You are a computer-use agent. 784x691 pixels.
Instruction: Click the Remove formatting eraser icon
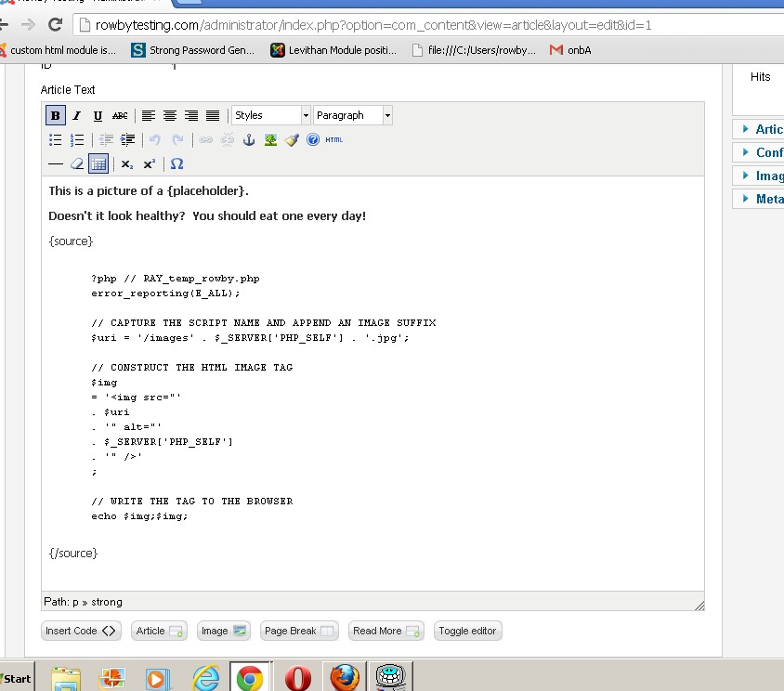tap(76, 164)
